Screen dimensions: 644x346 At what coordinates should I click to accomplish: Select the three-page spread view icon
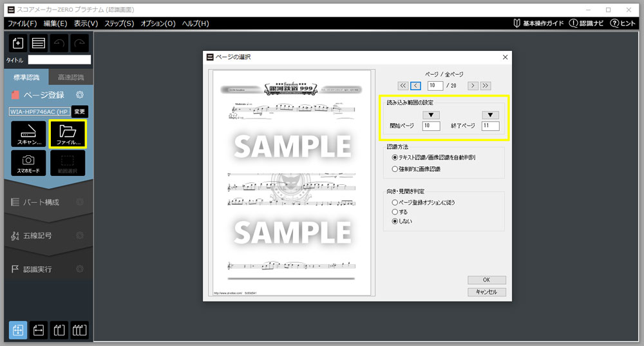(80, 330)
